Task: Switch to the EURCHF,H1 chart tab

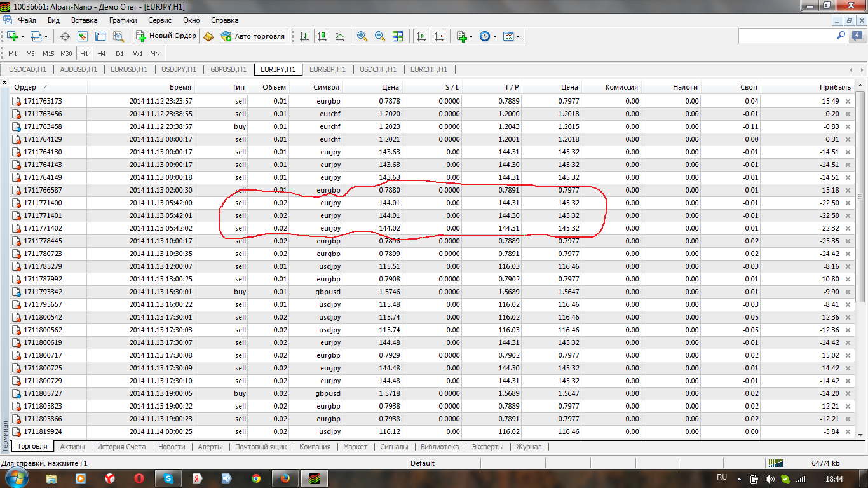Action: (x=429, y=69)
